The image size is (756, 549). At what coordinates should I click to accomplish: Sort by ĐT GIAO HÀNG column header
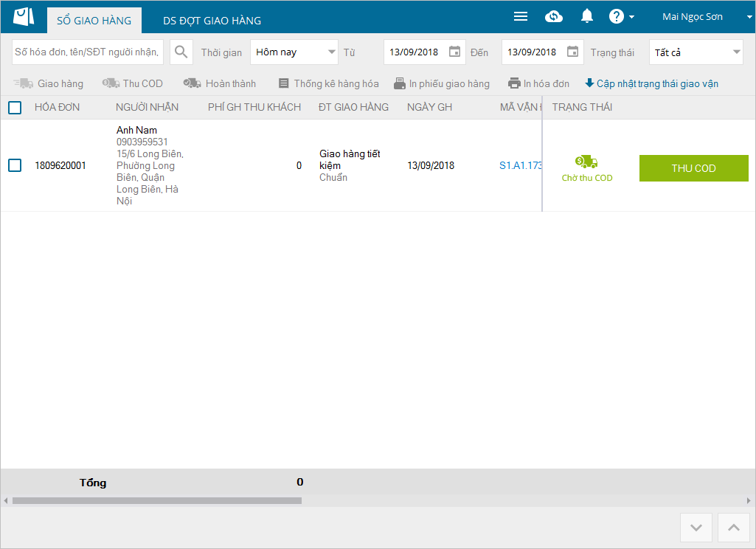point(353,107)
